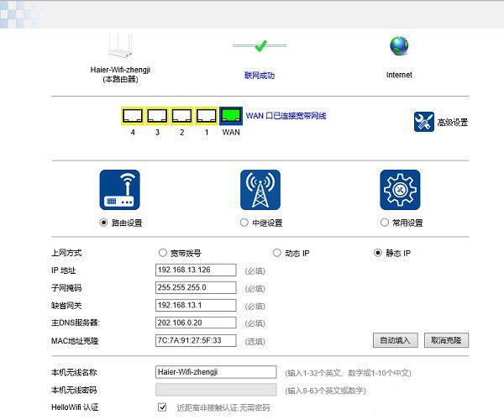Toggle the HelloWifi 认证 checkbox
This screenshot has height=420, width=504.
click(163, 407)
